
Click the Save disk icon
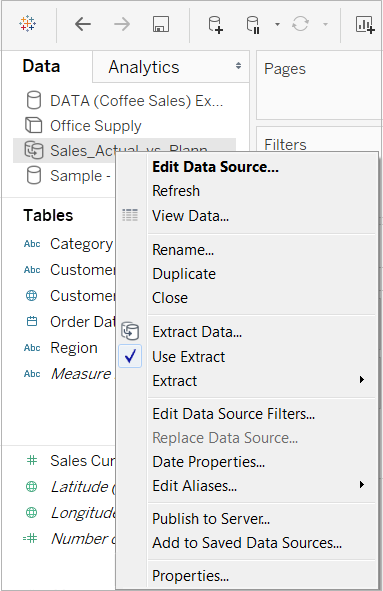coord(161,24)
